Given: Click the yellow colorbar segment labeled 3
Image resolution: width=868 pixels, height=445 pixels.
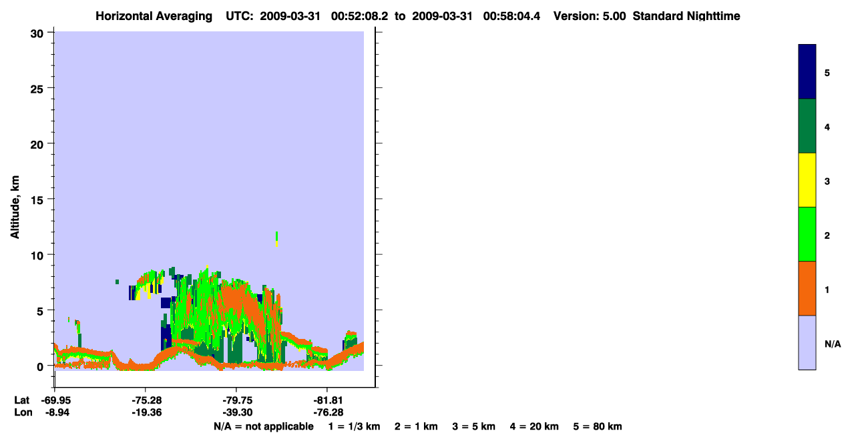Looking at the screenshot, I should click(807, 180).
